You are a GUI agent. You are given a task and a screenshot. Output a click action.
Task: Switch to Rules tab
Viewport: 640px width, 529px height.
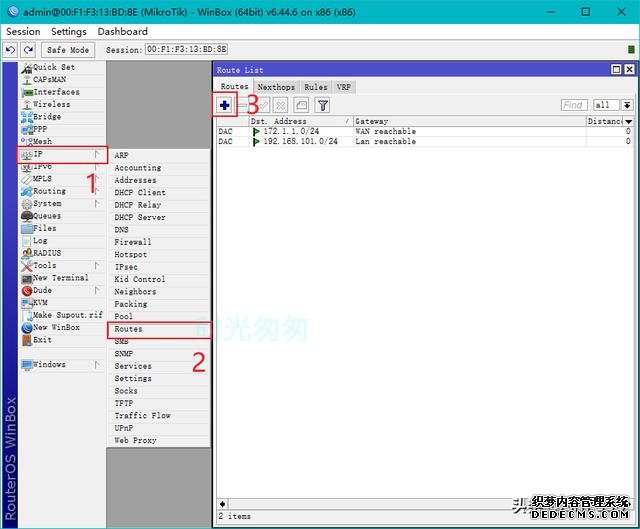click(x=316, y=87)
